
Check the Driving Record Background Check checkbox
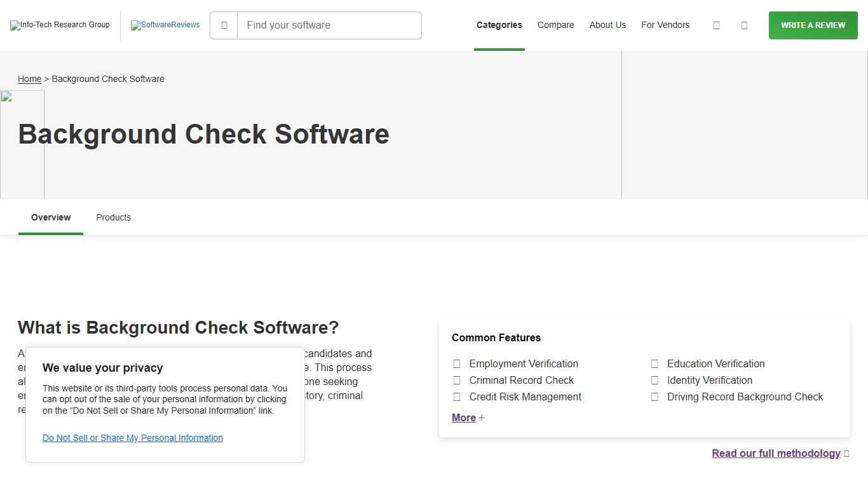[x=654, y=396]
